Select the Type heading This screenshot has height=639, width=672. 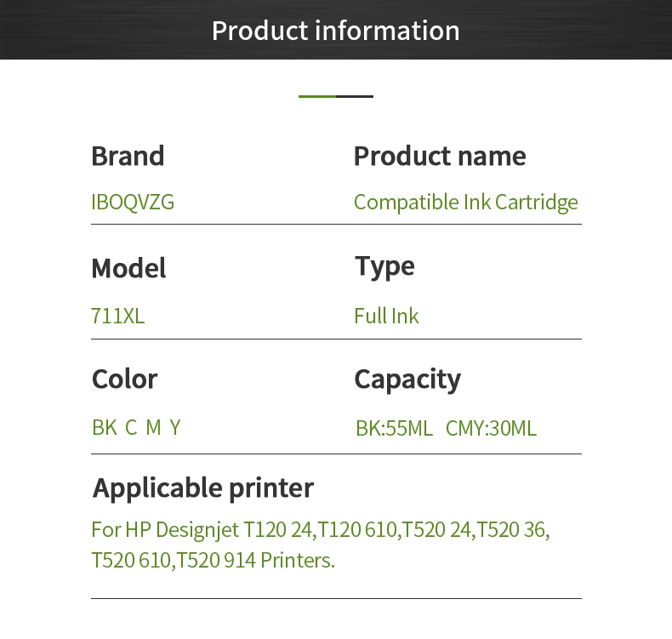(384, 266)
